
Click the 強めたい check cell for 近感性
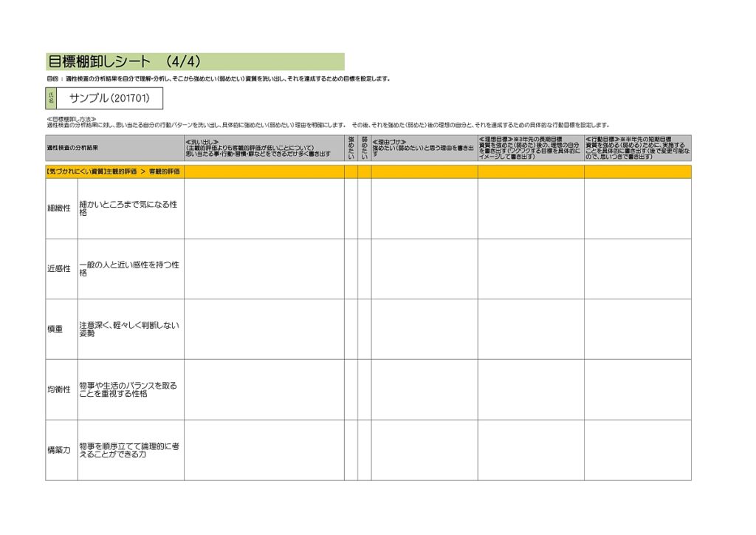click(x=351, y=269)
